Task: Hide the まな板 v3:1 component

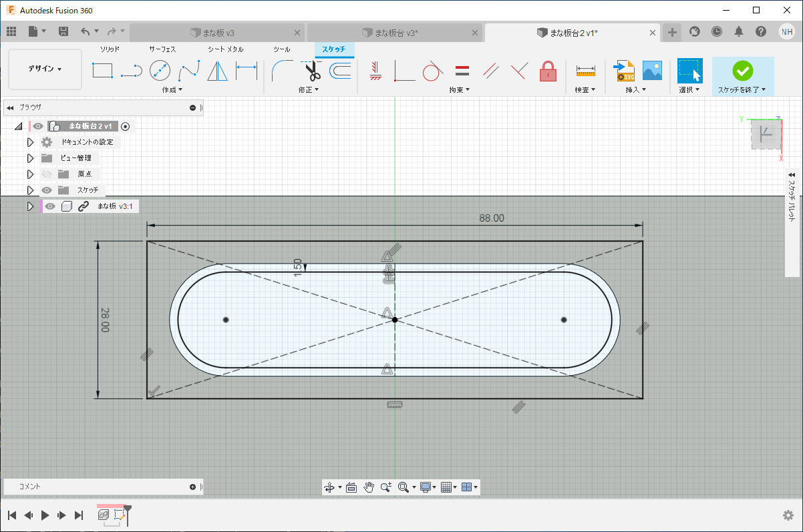Action: (50, 206)
